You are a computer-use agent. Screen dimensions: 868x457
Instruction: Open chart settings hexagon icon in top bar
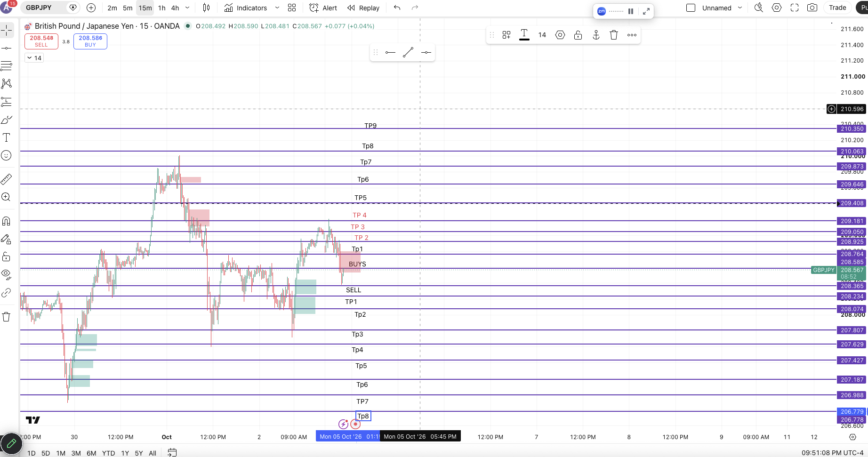pyautogui.click(x=777, y=8)
